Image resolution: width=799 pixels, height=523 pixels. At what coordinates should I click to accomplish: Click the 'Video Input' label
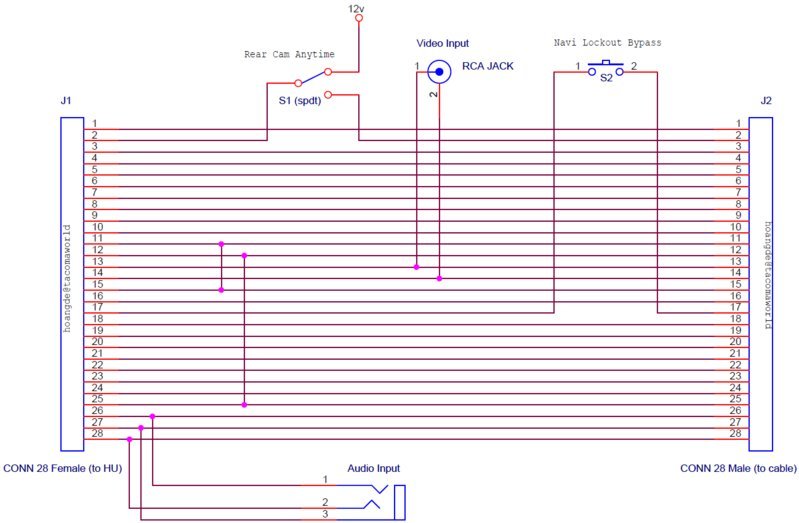[x=442, y=43]
